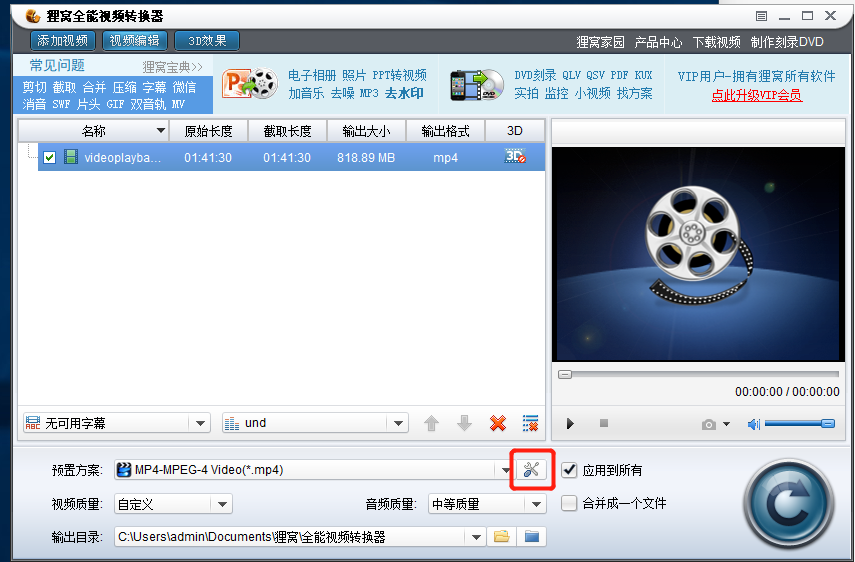Click the 电子相册 link
The image size is (855, 562).
pos(312,75)
